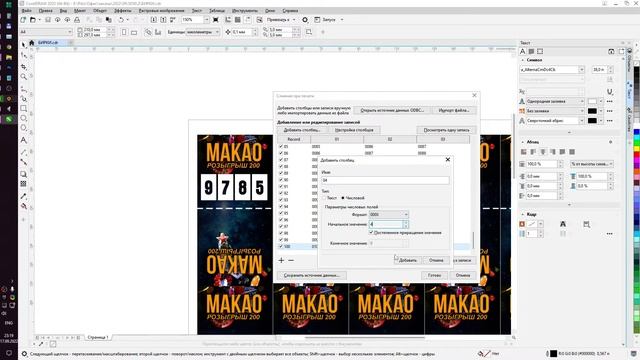Click the Paragraph tab icon in Text docker

pyautogui.click(x=531, y=51)
